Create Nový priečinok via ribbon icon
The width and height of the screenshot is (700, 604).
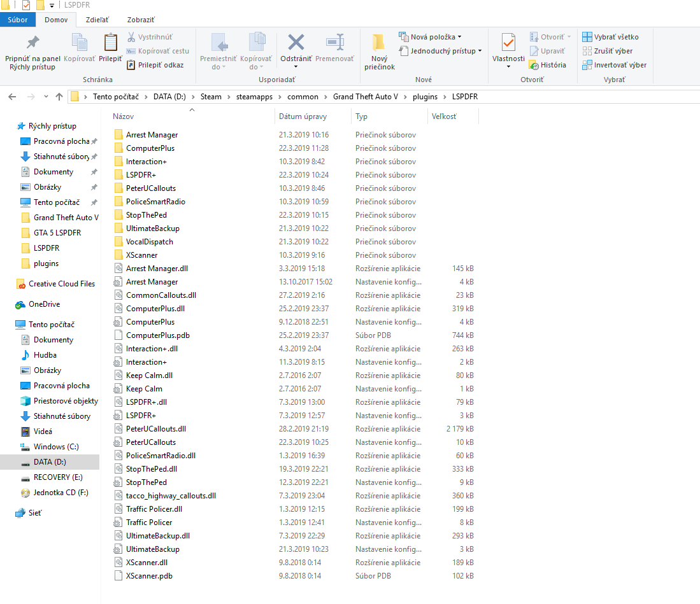tap(379, 43)
